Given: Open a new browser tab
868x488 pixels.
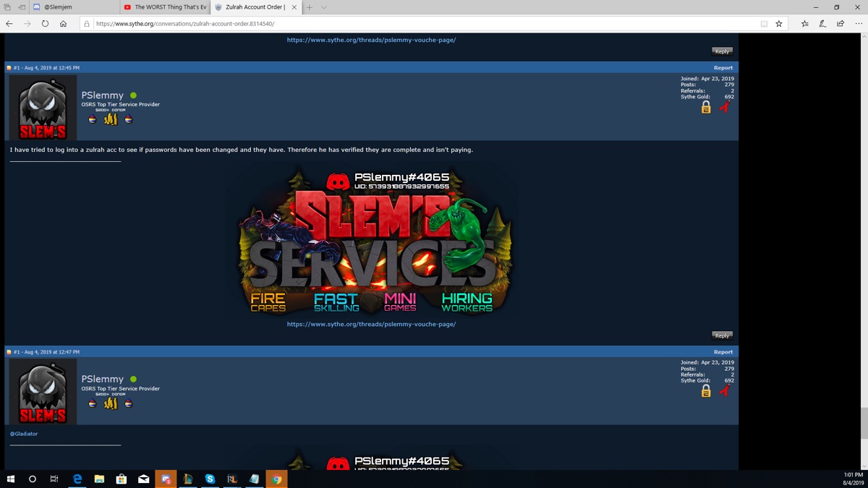Looking at the screenshot, I should click(309, 7).
